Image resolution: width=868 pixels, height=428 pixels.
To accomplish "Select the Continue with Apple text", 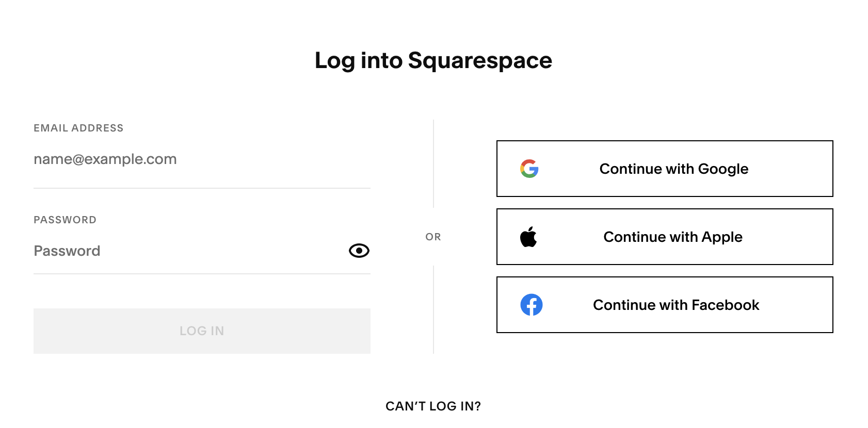I will click(672, 237).
